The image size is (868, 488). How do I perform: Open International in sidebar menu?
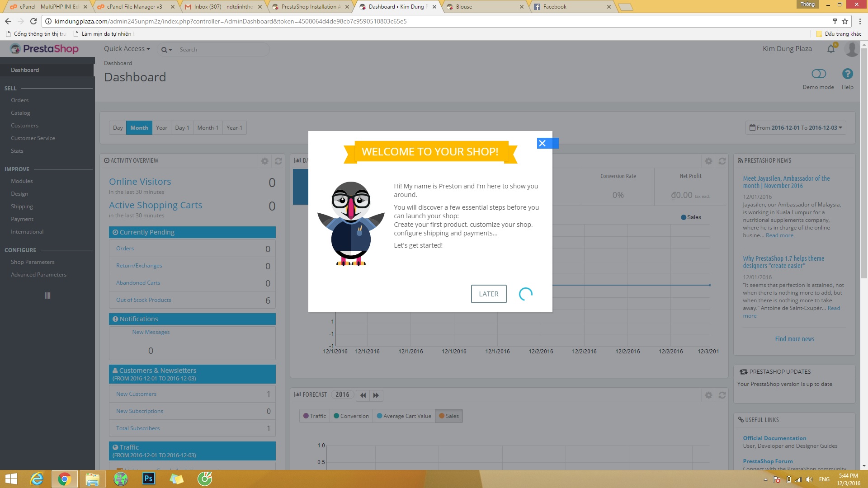click(27, 232)
